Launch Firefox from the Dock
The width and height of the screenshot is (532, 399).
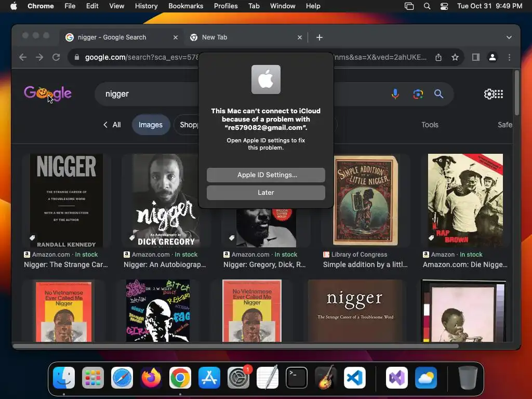tap(151, 377)
